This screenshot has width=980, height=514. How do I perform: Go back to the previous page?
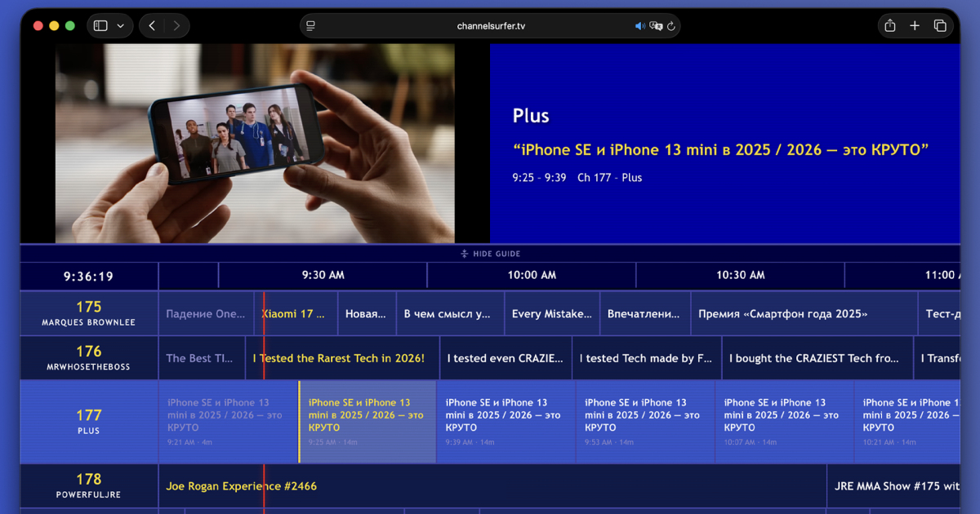tap(152, 26)
